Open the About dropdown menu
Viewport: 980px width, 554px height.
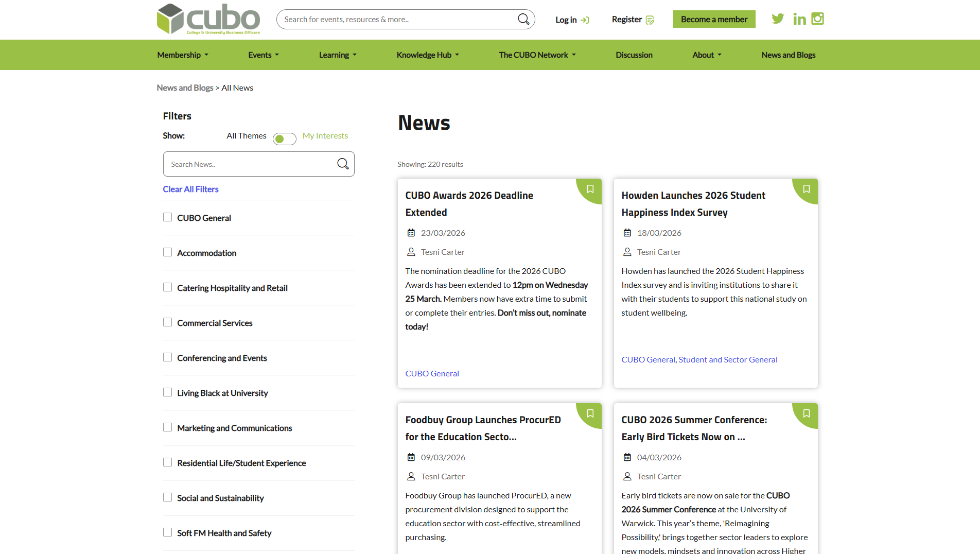[x=707, y=55]
